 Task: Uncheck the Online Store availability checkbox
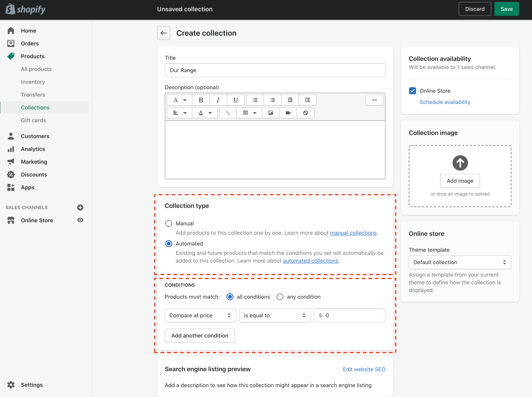click(412, 91)
